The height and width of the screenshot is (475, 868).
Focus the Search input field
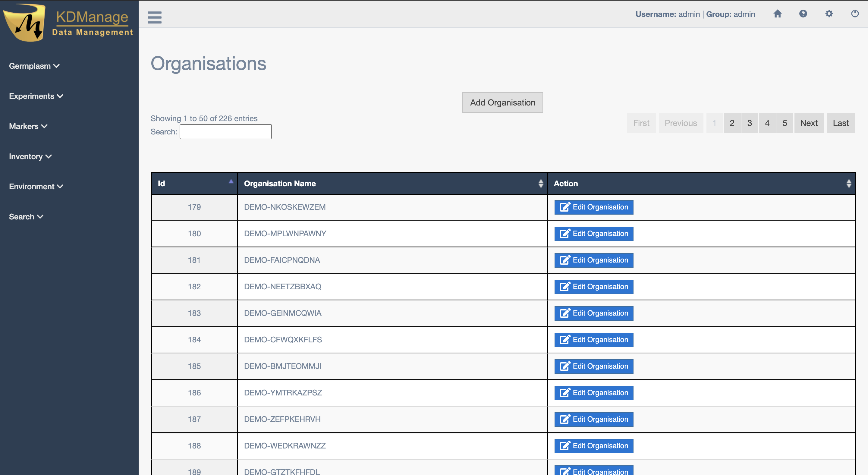tap(225, 132)
